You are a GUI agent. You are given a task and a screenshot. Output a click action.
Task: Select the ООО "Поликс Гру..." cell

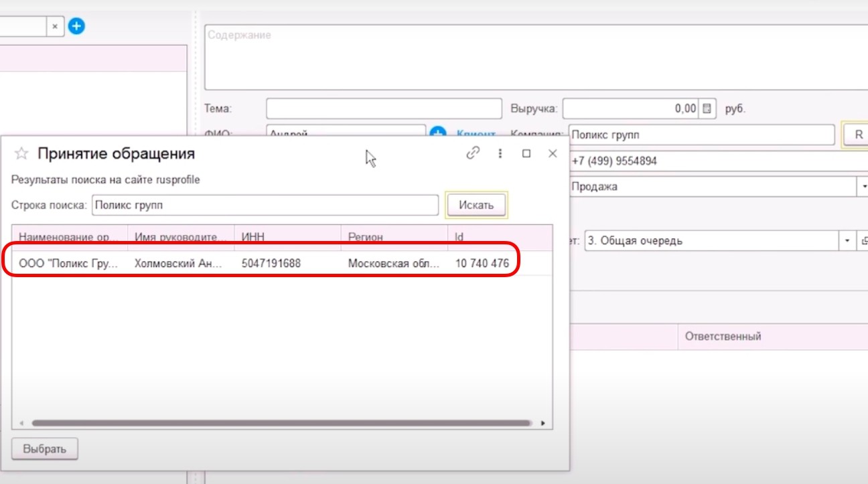(70, 263)
